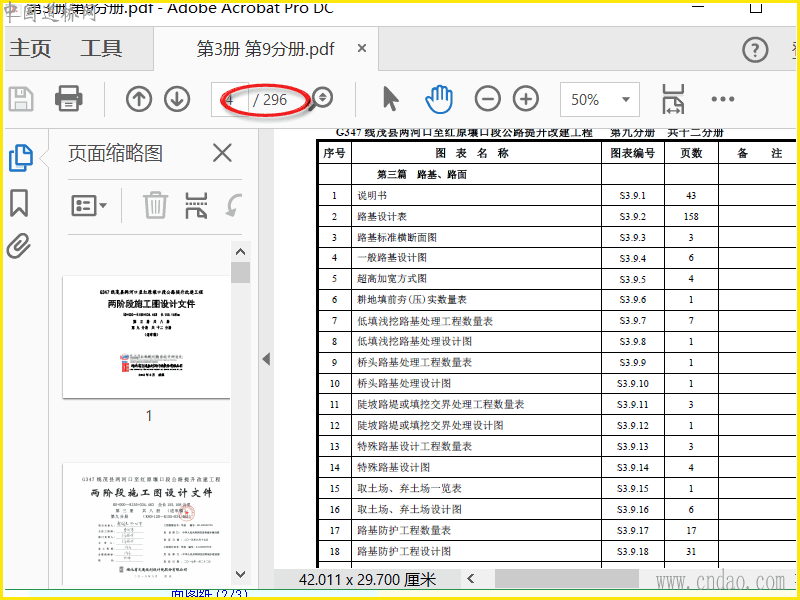
Task: Close the 第3册 第9分册.pdf tab
Action: point(362,48)
